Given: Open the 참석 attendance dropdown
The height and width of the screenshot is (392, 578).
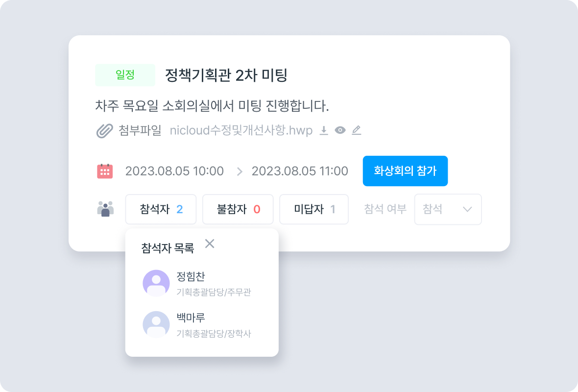Looking at the screenshot, I should tap(448, 209).
